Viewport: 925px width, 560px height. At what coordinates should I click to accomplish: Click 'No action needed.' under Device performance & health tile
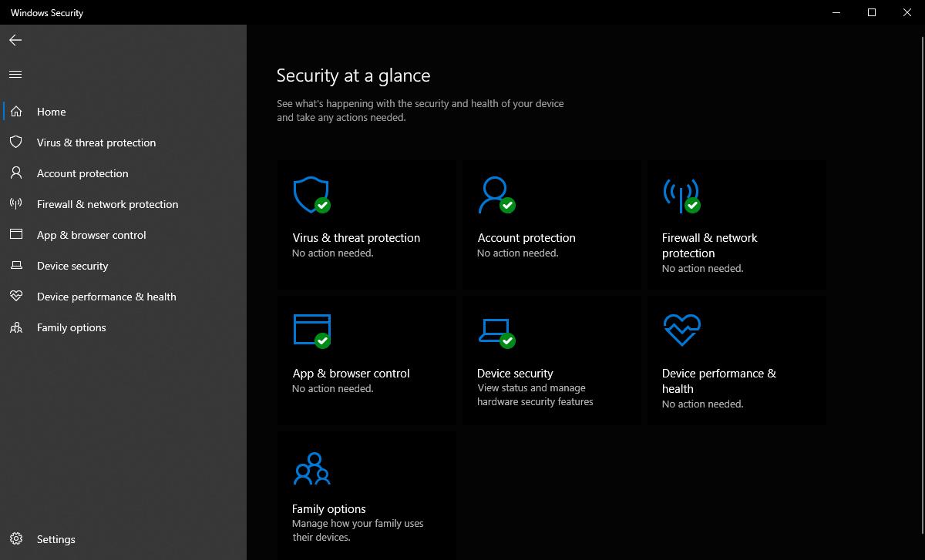click(x=703, y=404)
